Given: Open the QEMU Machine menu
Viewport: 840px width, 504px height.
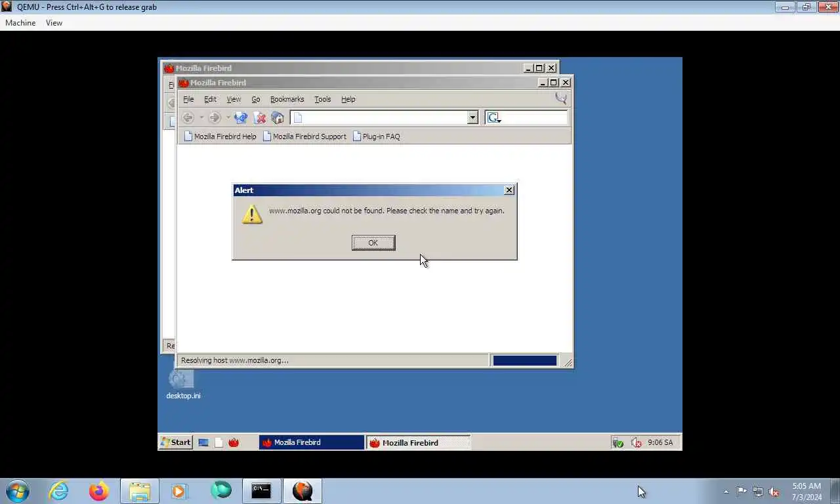Looking at the screenshot, I should coord(20,23).
